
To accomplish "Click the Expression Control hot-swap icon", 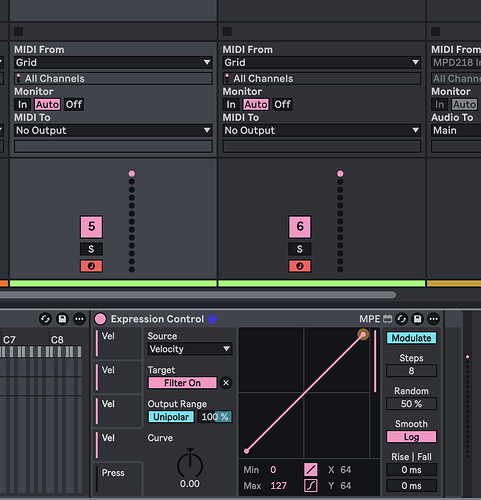I will (x=402, y=319).
